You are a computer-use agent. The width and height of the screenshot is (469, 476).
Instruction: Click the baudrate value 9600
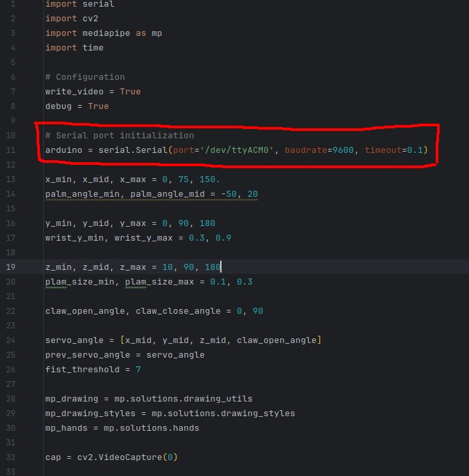343,150
